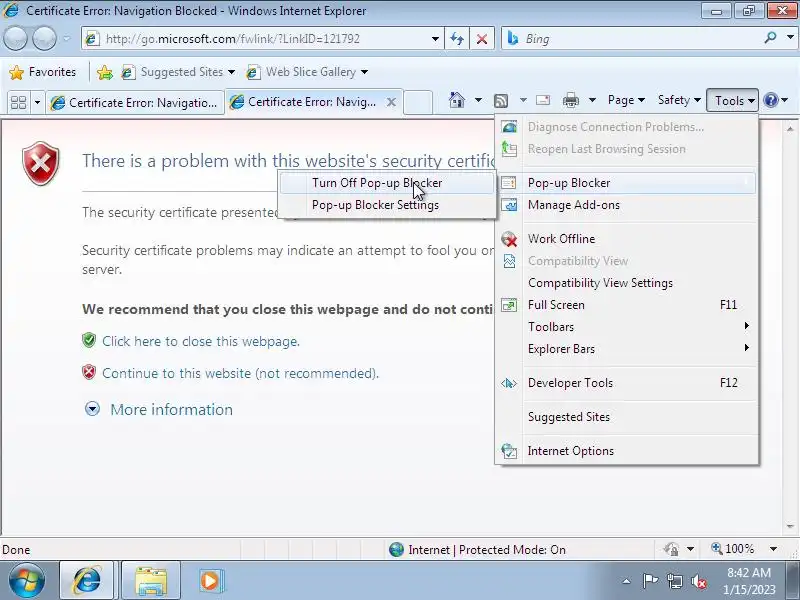This screenshot has height=600, width=800.
Task: Click the taskbar clock showing 8:42 AM
Action: tap(748, 581)
